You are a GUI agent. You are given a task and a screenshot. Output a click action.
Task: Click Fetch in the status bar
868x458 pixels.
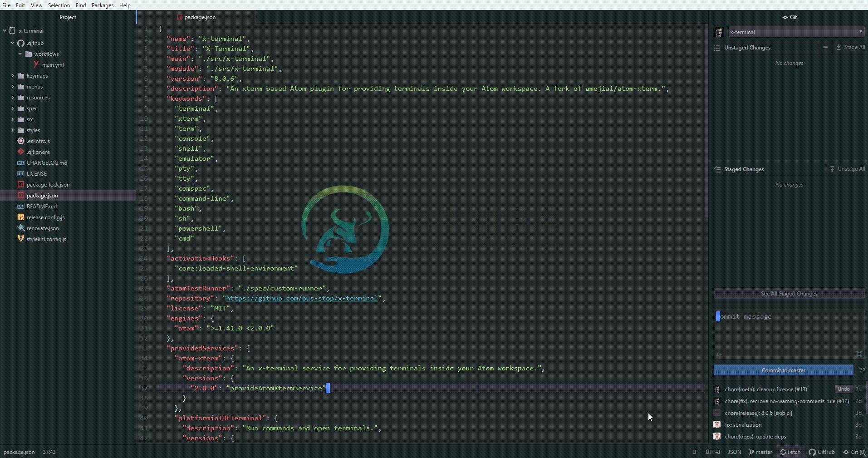click(x=790, y=452)
